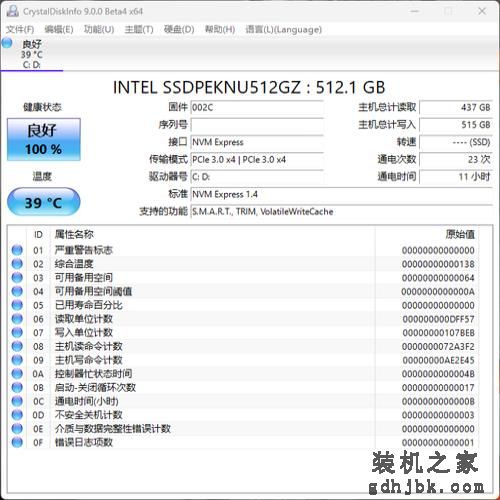Click the standard field NVM Express 1.4

click(342, 194)
